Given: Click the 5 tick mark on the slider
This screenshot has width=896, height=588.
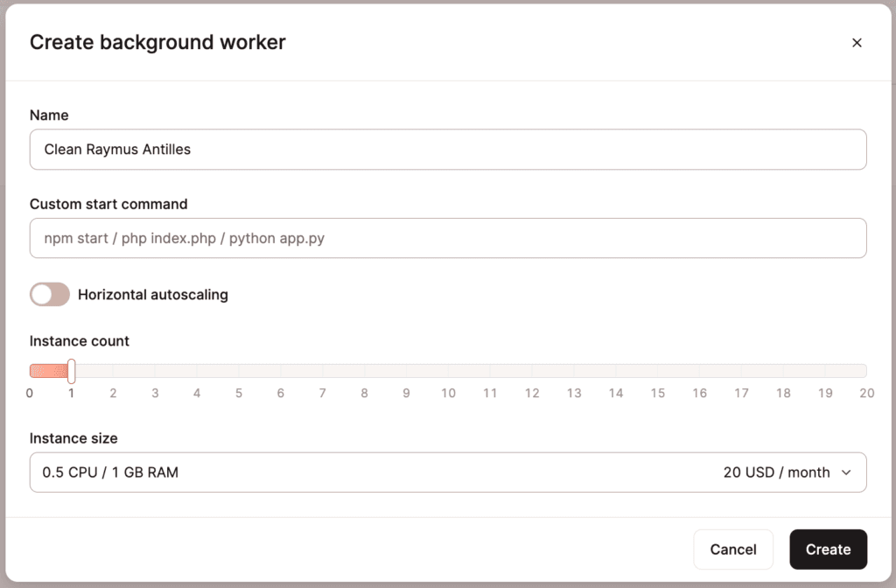Looking at the screenshot, I should [238, 370].
